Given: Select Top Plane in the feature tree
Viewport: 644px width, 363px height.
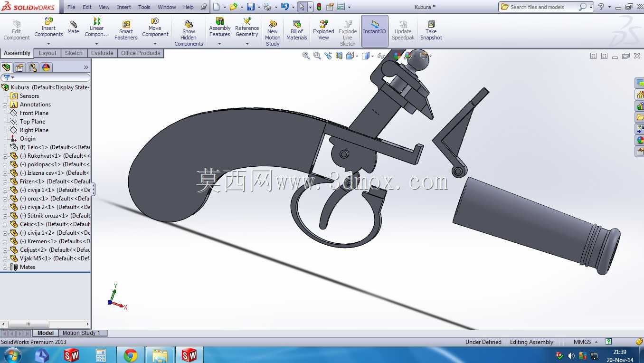Looking at the screenshot, I should (32, 122).
